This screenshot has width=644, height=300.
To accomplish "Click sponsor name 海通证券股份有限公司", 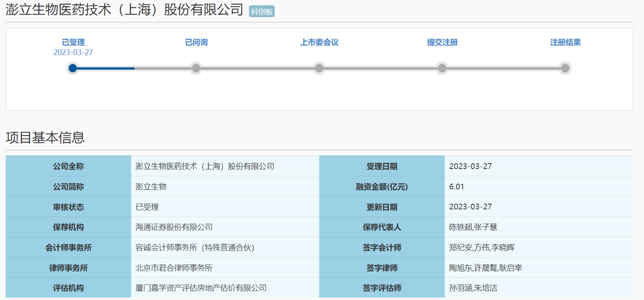I will pyautogui.click(x=174, y=227).
